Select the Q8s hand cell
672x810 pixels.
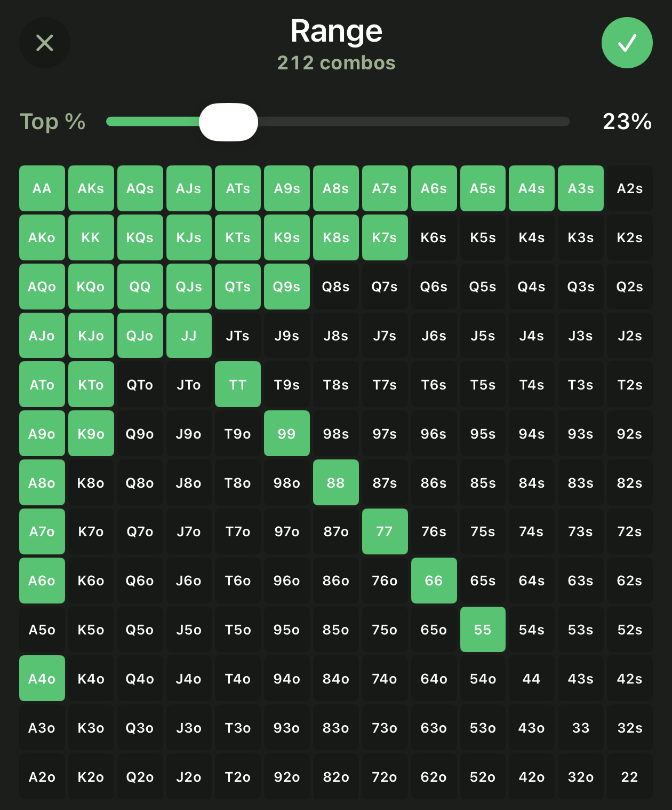click(x=336, y=287)
